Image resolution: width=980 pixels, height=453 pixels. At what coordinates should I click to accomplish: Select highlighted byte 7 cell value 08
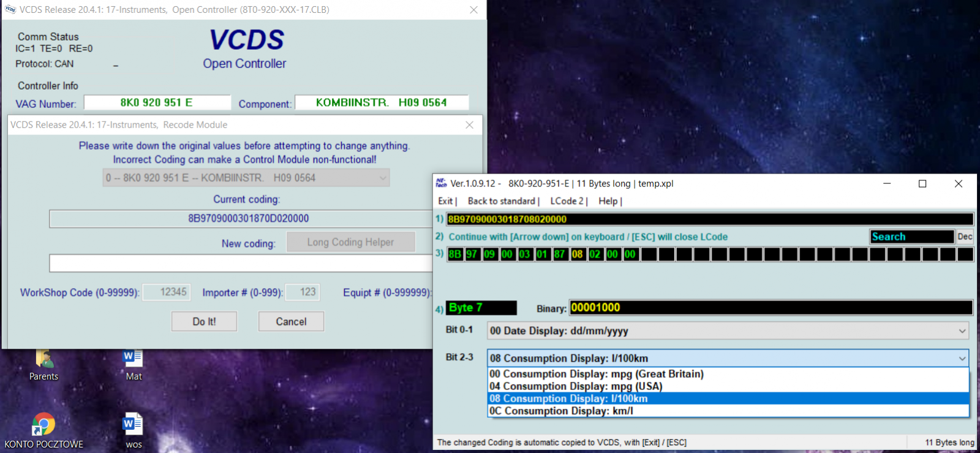click(x=578, y=254)
